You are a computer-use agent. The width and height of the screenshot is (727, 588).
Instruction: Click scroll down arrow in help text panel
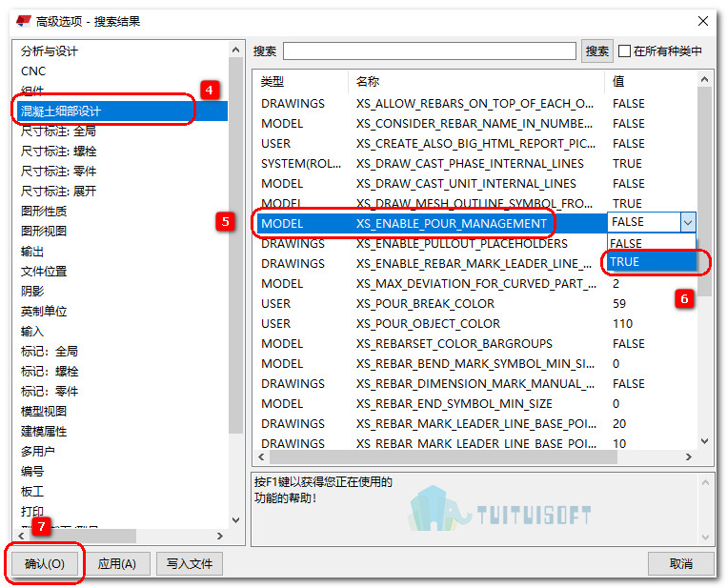pyautogui.click(x=705, y=537)
